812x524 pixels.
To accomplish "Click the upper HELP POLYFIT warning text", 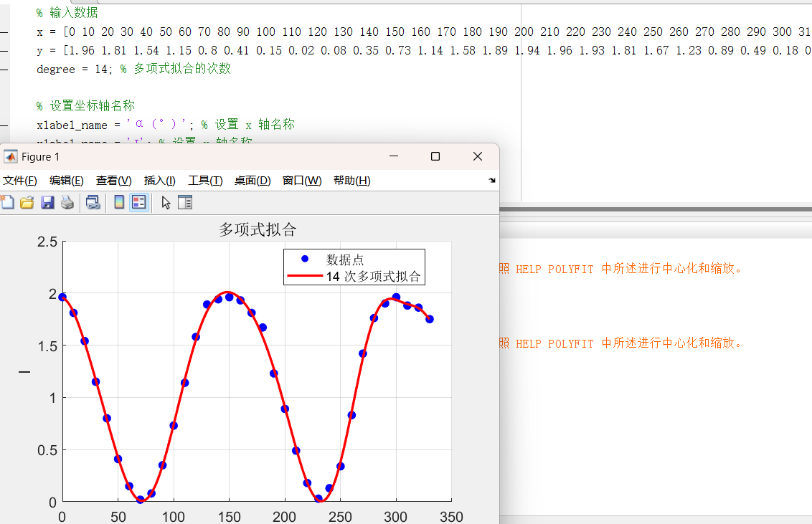I will 620,270.
